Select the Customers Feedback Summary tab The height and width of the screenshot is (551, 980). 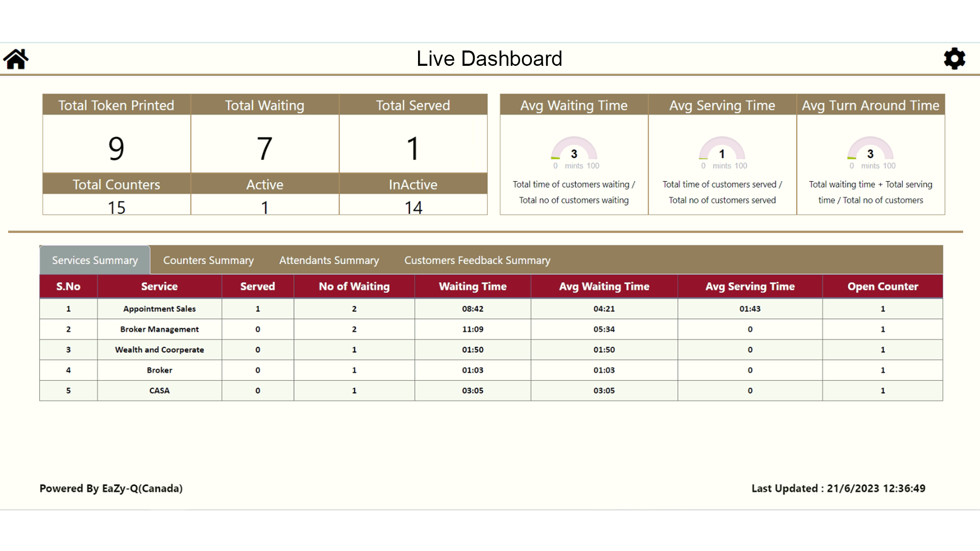[477, 260]
